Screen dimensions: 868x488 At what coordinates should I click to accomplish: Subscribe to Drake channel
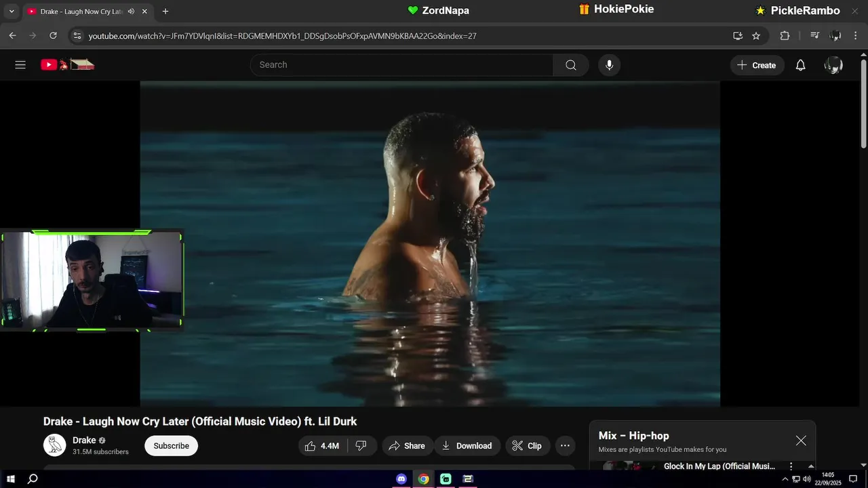tap(171, 446)
